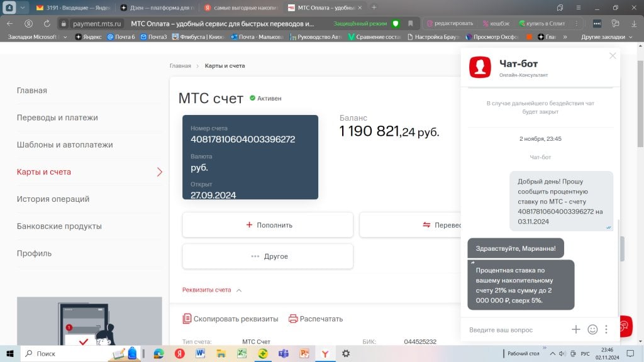The image size is (644, 362).
Task: Attach file with chat plus icon
Action: (x=576, y=329)
